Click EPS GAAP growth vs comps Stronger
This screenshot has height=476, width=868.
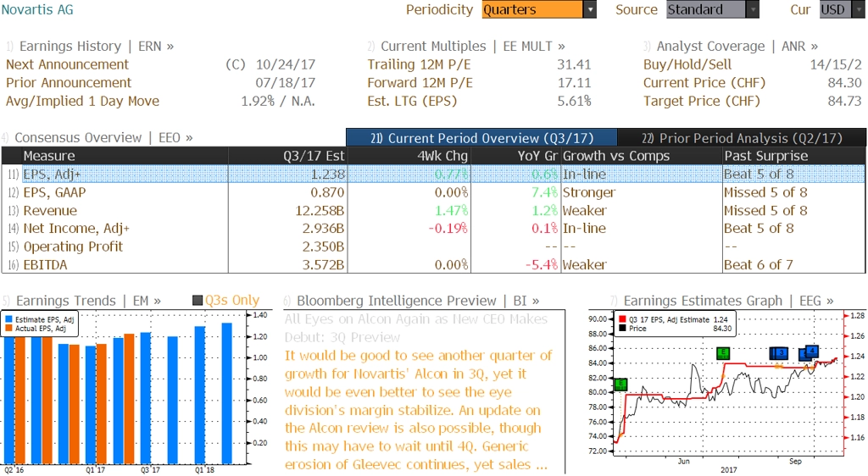589,192
